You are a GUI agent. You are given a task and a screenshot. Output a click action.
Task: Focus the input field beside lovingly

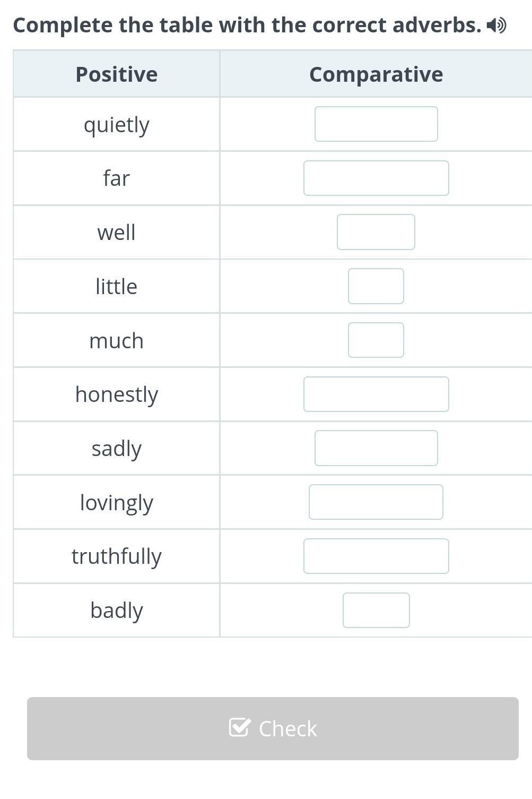(x=376, y=502)
